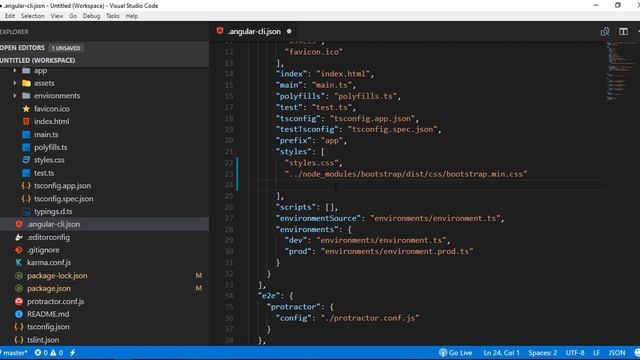The height and width of the screenshot is (360, 640).
Task: Click the tslint.json braces icon
Action: 19,340
